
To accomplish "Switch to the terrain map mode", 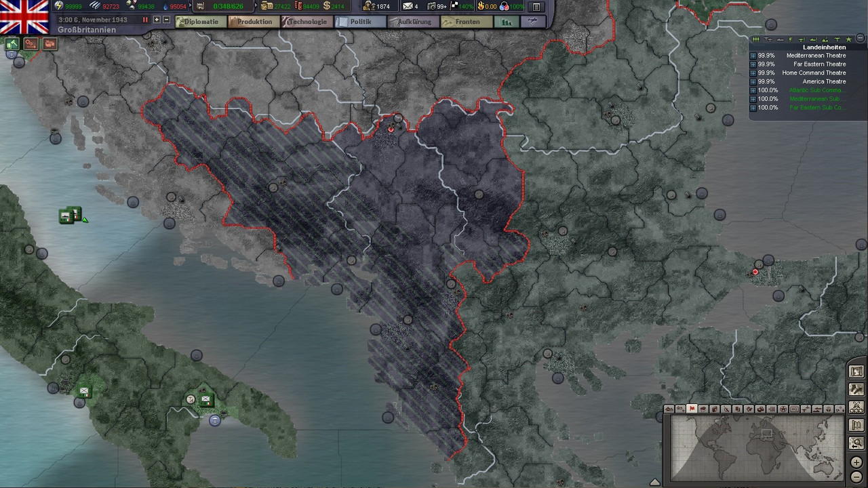I will coord(669,409).
